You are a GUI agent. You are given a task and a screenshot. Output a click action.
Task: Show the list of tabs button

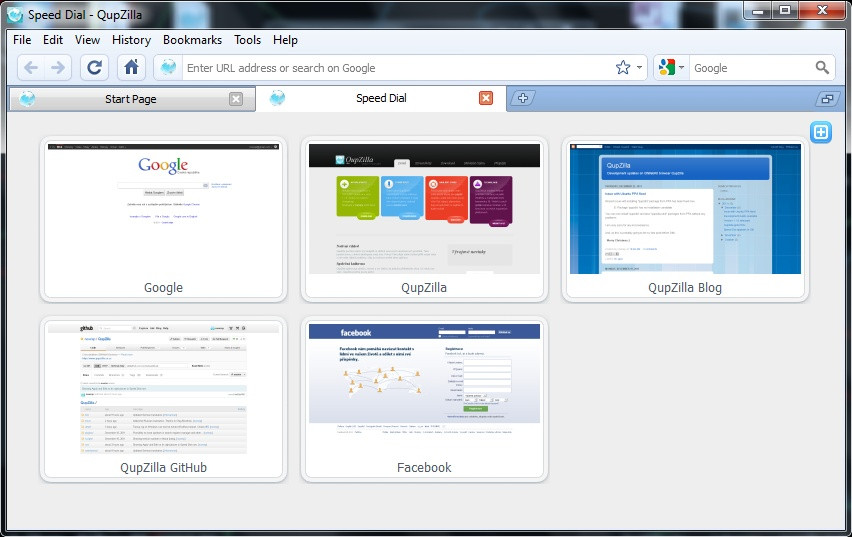pyautogui.click(x=828, y=99)
